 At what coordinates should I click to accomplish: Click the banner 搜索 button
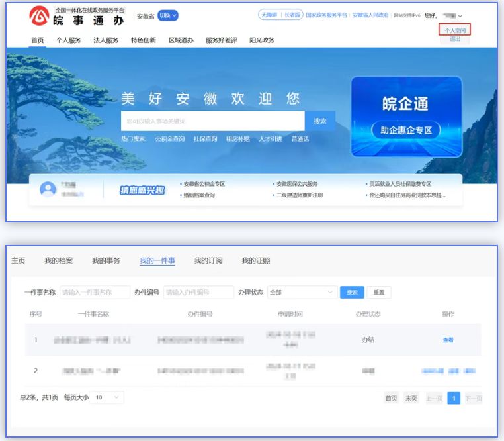[x=320, y=121]
